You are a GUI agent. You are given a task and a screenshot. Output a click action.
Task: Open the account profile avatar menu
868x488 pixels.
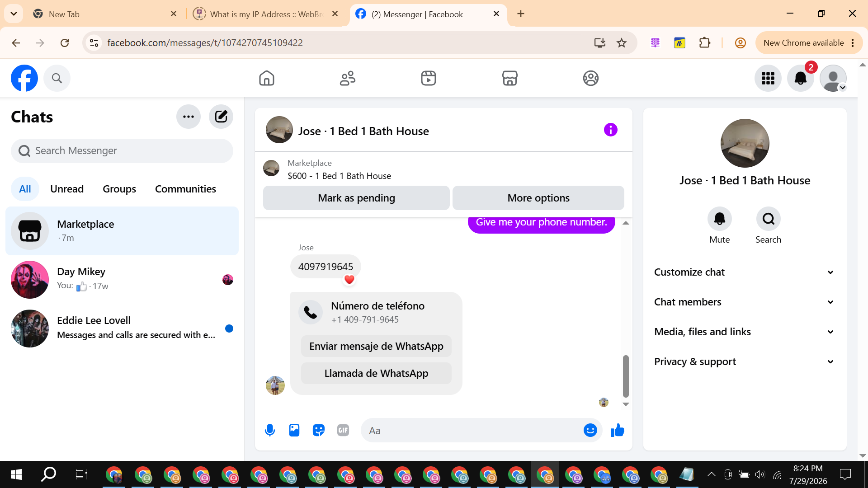click(x=833, y=78)
